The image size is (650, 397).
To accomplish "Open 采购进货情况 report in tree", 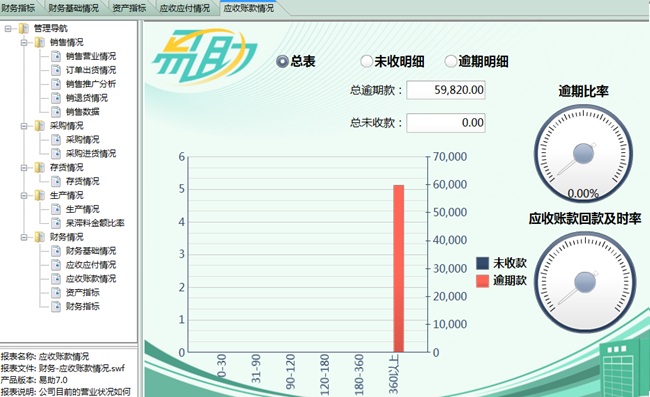I will tap(91, 153).
